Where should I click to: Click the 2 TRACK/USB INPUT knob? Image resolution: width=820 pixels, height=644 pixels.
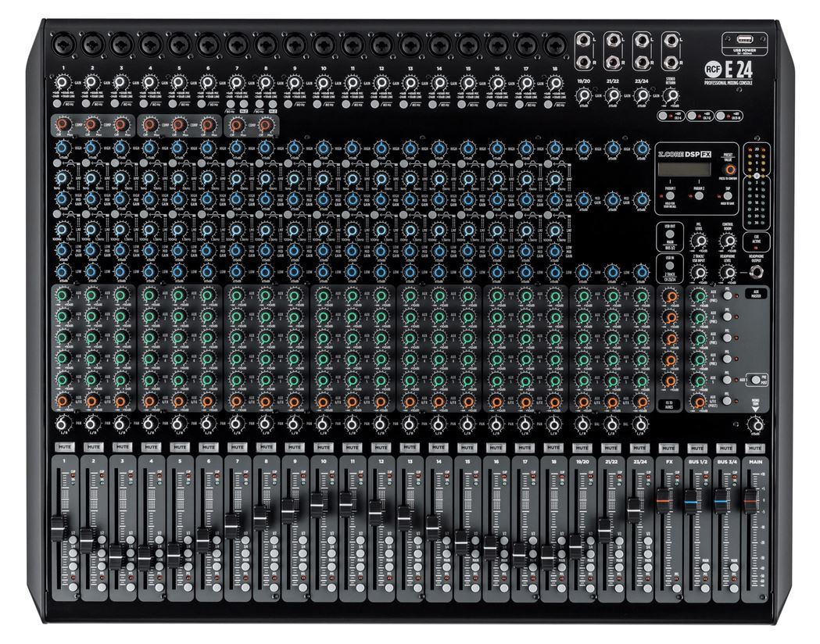click(699, 273)
